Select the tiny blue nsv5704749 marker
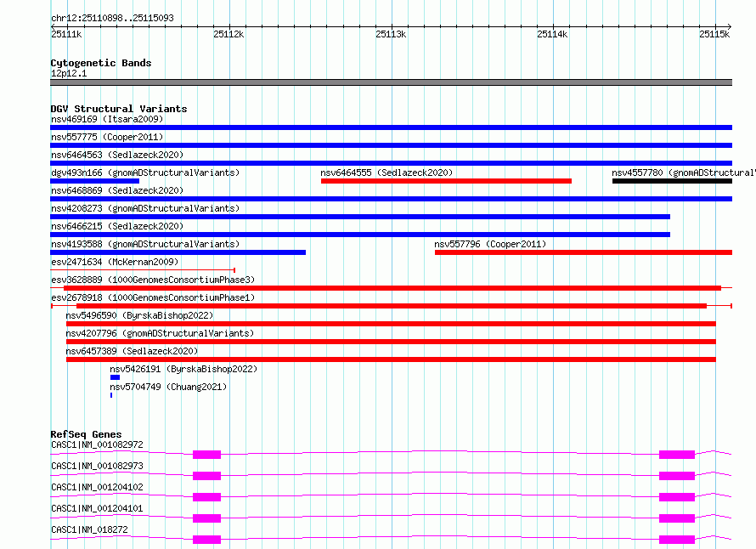This screenshot has height=549, width=756. tap(111, 395)
